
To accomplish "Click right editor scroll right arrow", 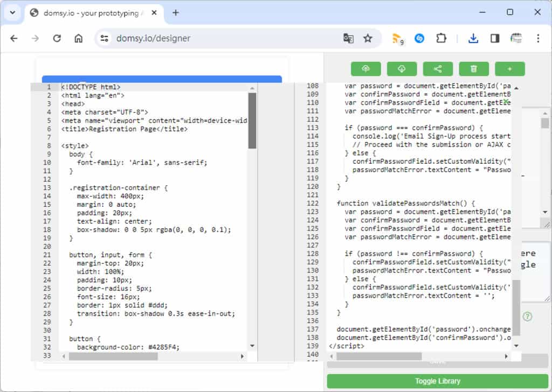I will [506, 356].
